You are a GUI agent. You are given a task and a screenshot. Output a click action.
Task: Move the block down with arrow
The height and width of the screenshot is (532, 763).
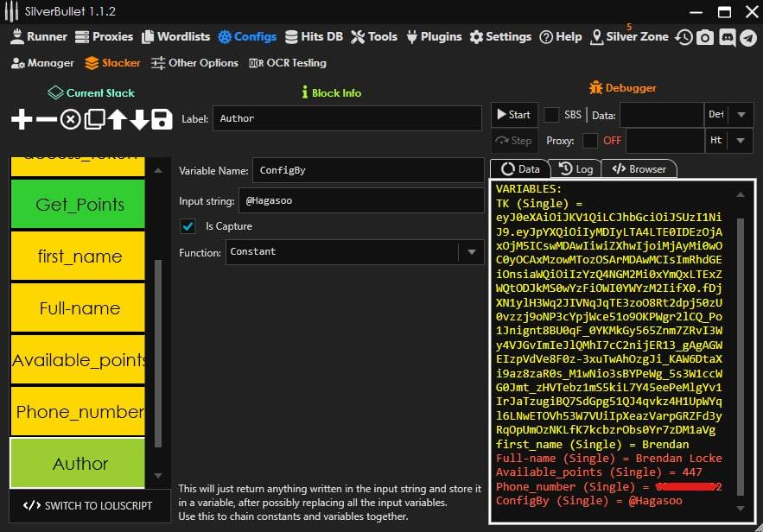(x=140, y=119)
